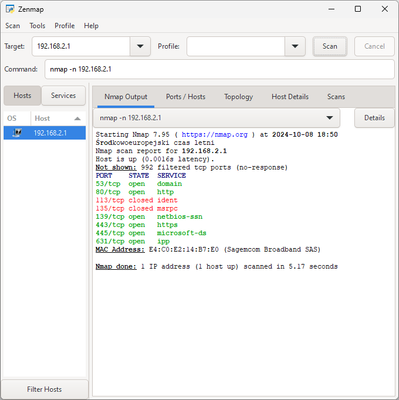Click the Nmap scan report line

pyautogui.click(x=161, y=151)
